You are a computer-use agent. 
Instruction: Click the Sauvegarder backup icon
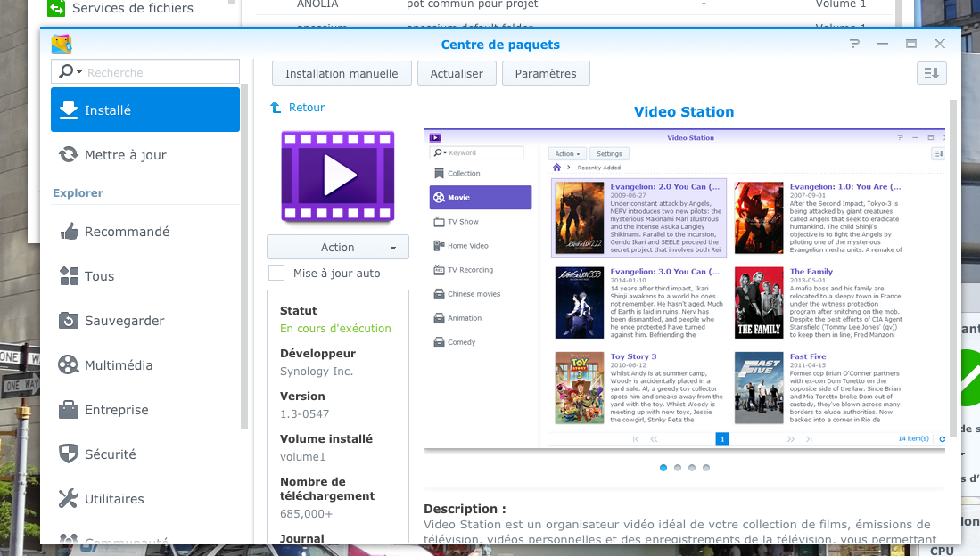pos(69,321)
